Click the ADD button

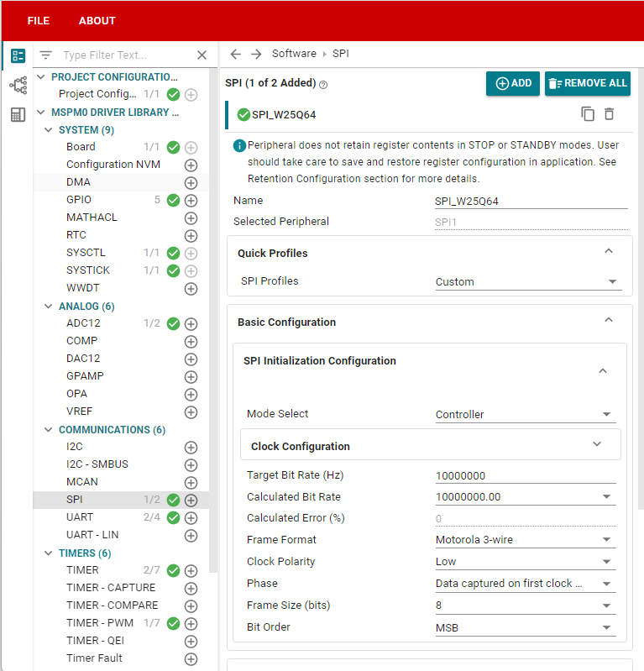pyautogui.click(x=513, y=83)
